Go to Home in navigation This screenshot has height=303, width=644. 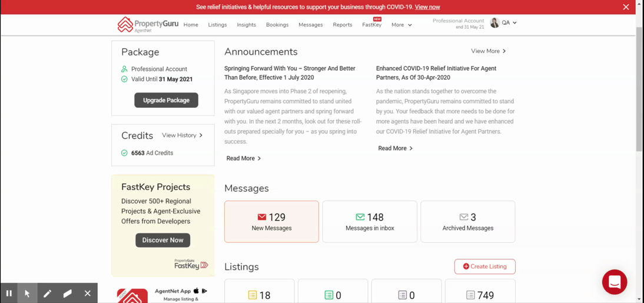click(x=191, y=25)
